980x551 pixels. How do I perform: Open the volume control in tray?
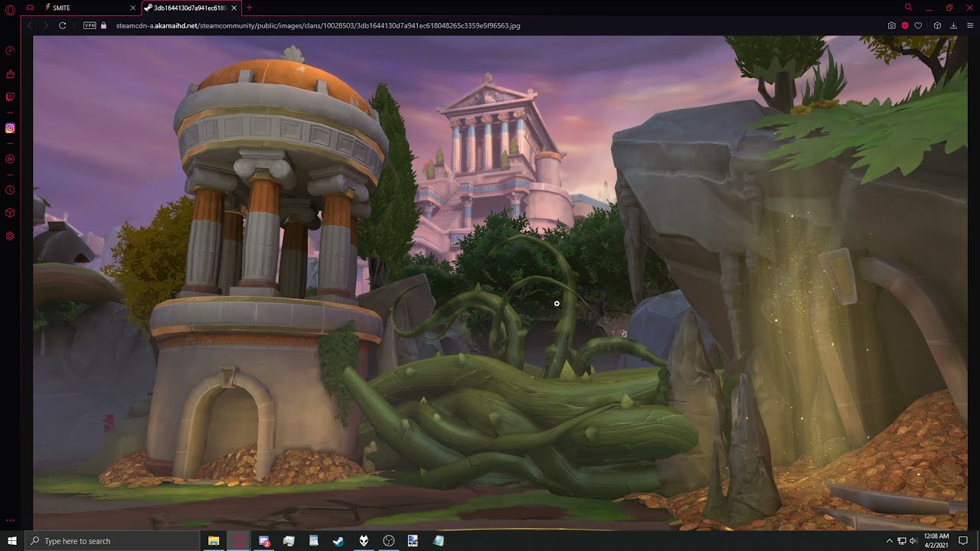coord(913,541)
